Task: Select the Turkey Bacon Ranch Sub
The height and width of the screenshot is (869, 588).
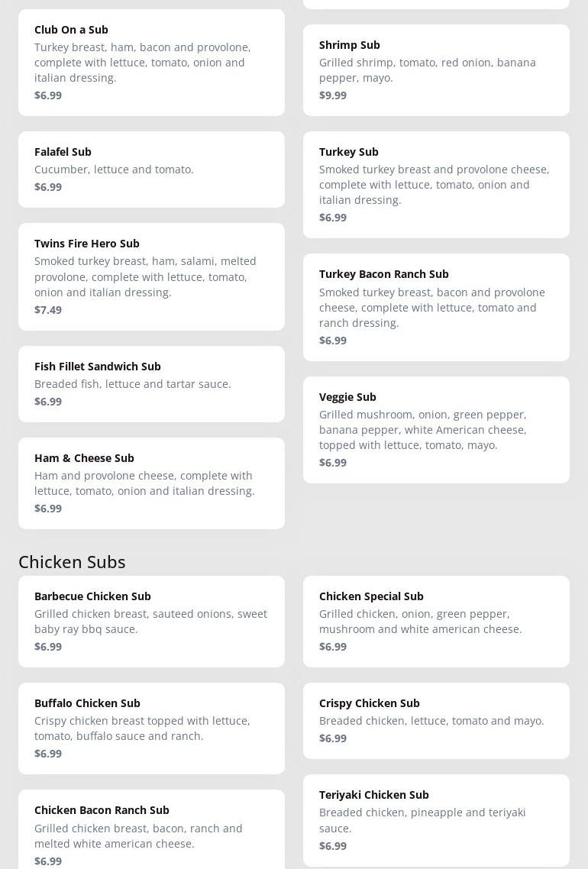Action: pos(436,306)
